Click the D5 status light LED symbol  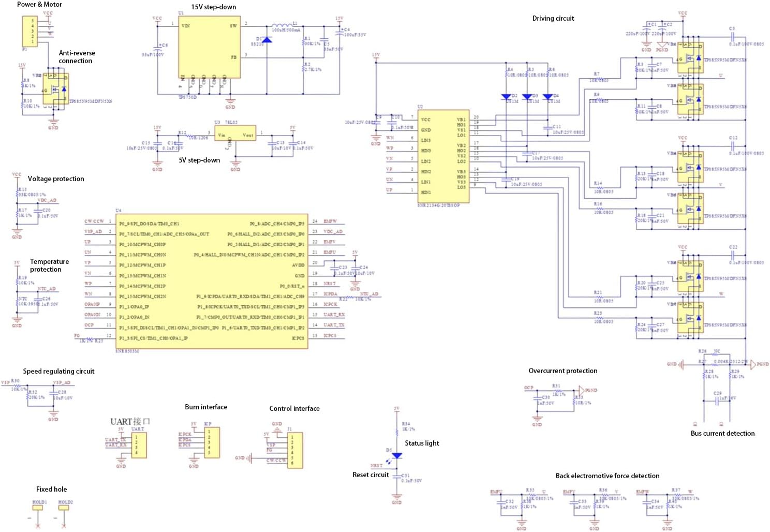[397, 455]
